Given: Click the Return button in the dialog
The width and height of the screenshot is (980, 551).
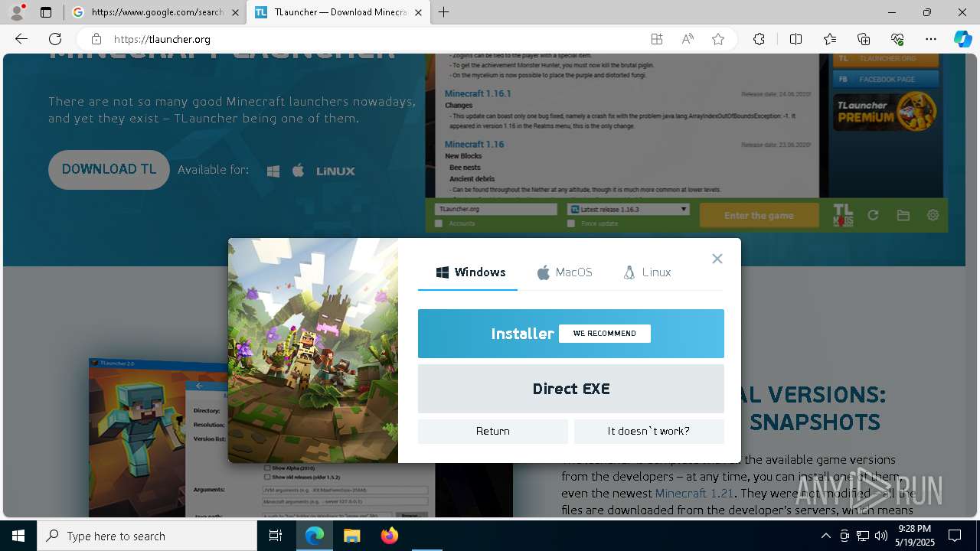Looking at the screenshot, I should tap(492, 431).
